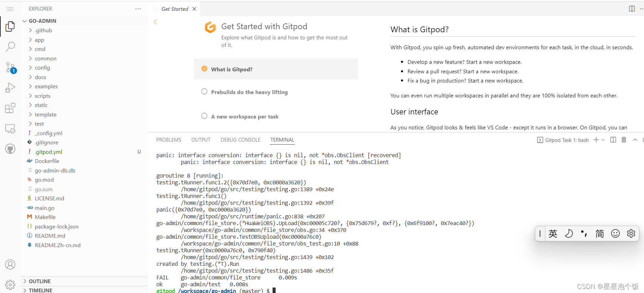Viewport: 644px width, 293px height.
Task: Open IME emoji picker
Action: (615, 234)
